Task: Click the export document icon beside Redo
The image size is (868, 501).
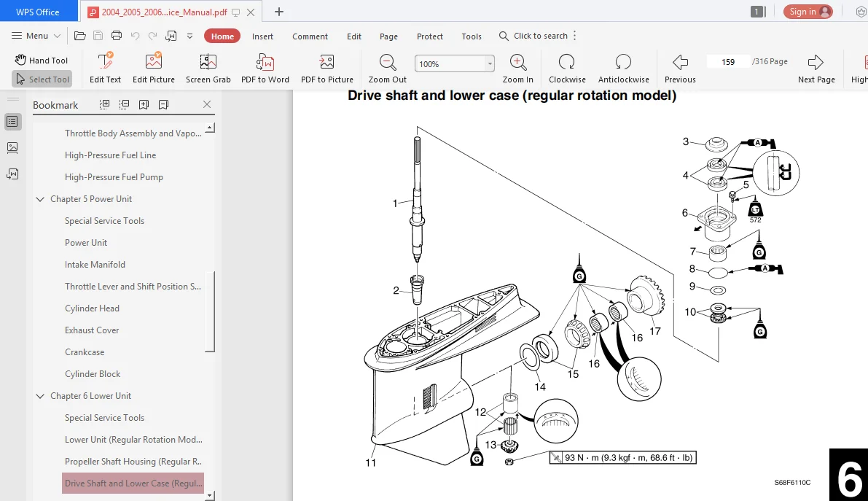Action: pyautogui.click(x=171, y=36)
